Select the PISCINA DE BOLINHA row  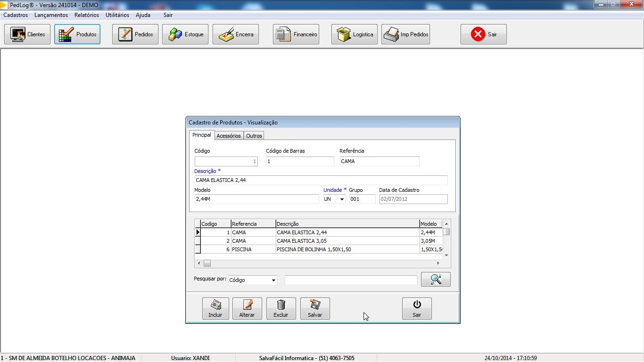314,249
